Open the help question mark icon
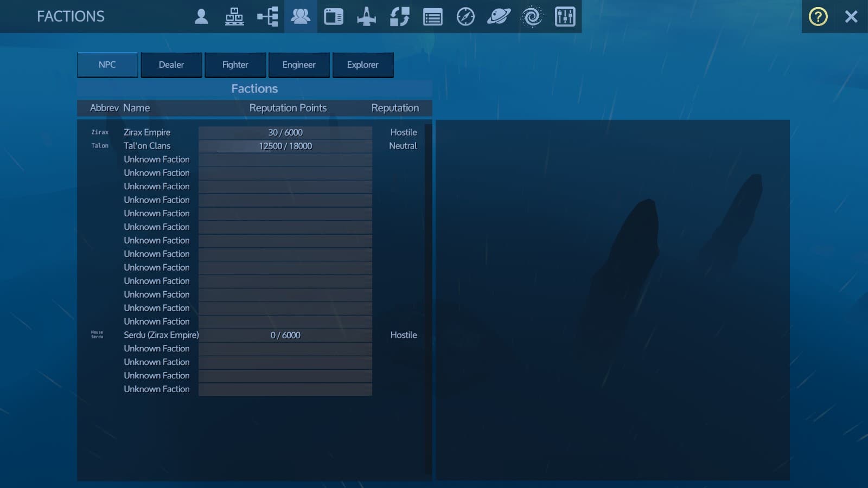 tap(818, 16)
